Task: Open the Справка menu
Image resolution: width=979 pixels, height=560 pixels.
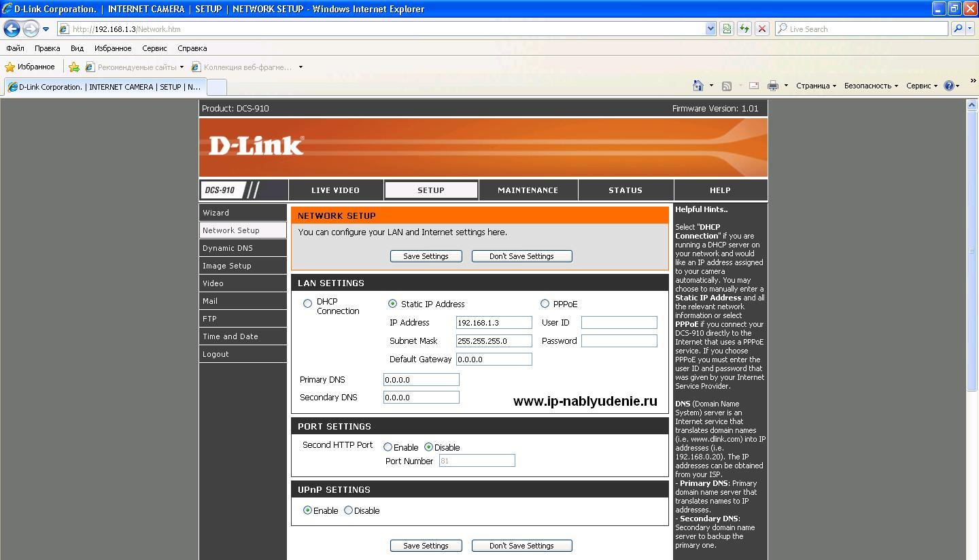Action: (192, 48)
